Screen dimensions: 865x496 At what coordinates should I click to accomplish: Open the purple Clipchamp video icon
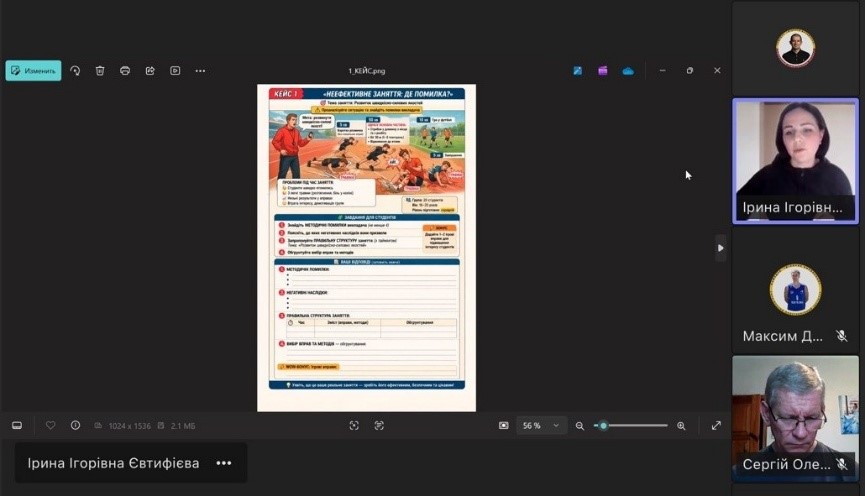[602, 71]
